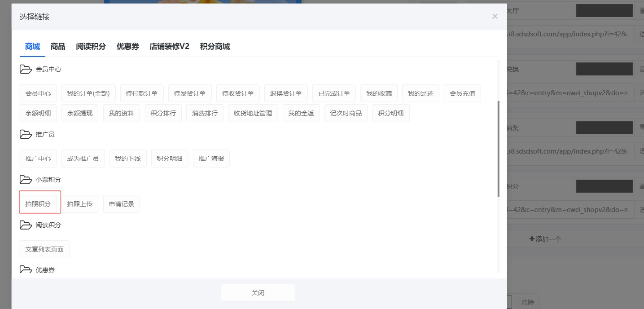Switch to the 阅读积分 tab
Viewport: 644px width, 309px height.
(x=91, y=46)
